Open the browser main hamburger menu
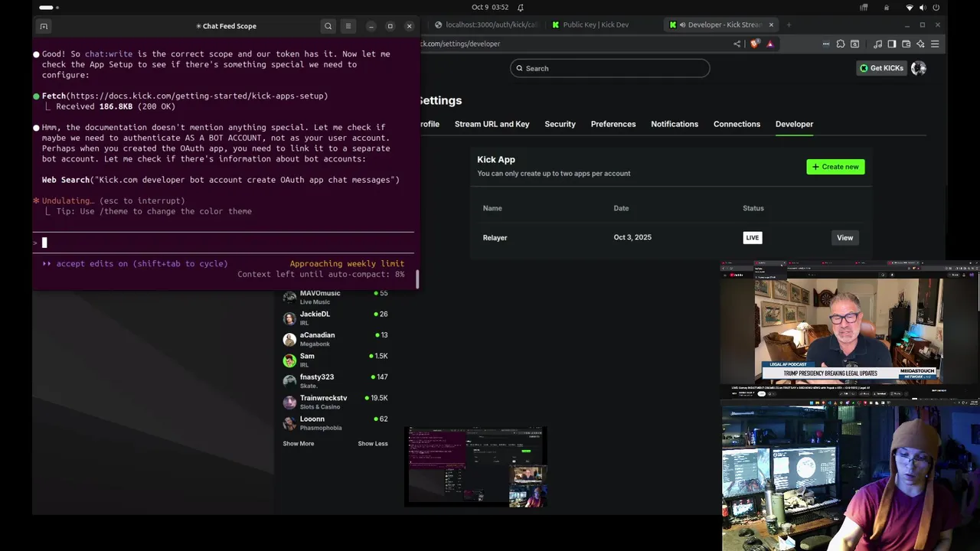 935,44
